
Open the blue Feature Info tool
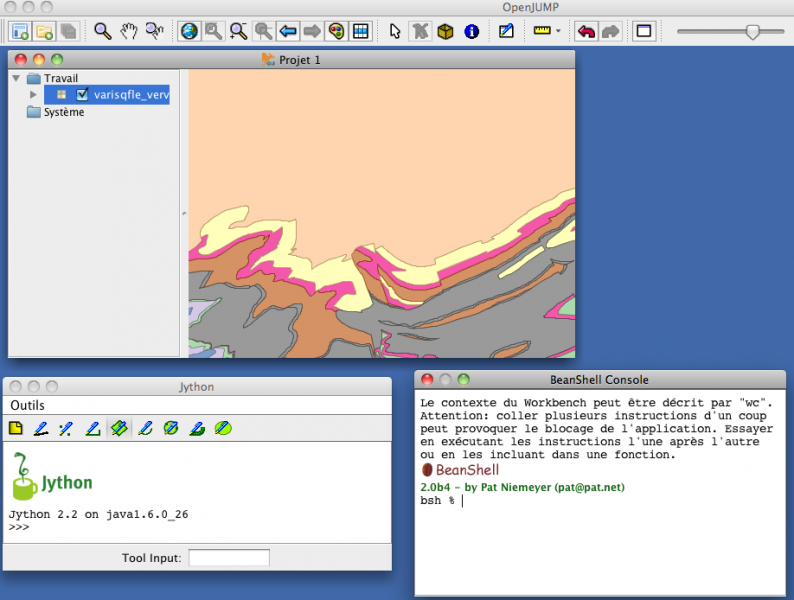pos(471,31)
